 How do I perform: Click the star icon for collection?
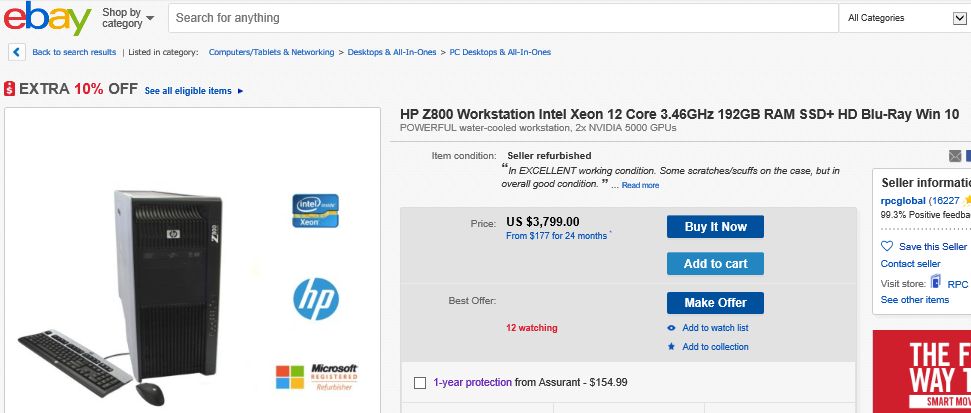pos(671,347)
